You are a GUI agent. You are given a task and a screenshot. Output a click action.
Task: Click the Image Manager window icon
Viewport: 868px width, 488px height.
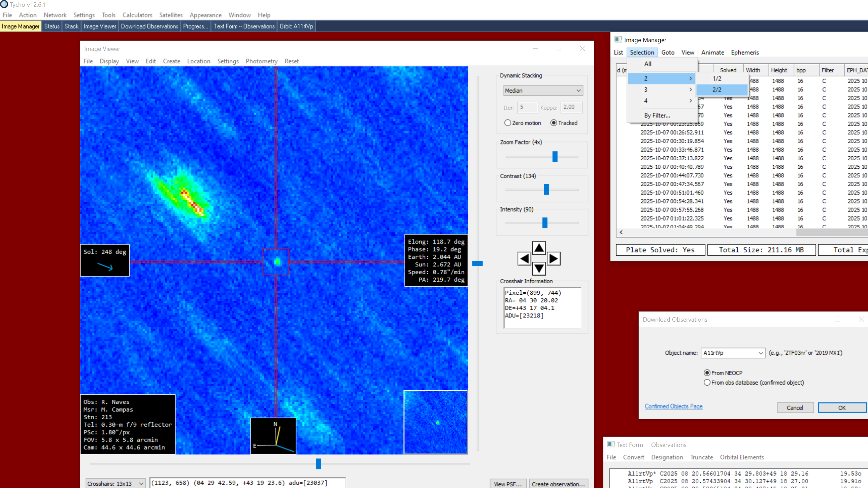(618, 40)
